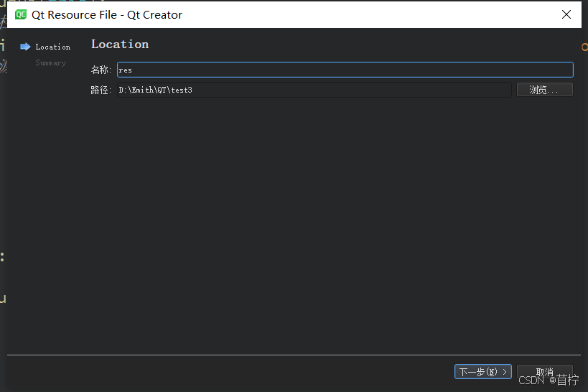Click the blue arrow step indicator
Image resolution: width=588 pixels, height=392 pixels.
click(25, 47)
